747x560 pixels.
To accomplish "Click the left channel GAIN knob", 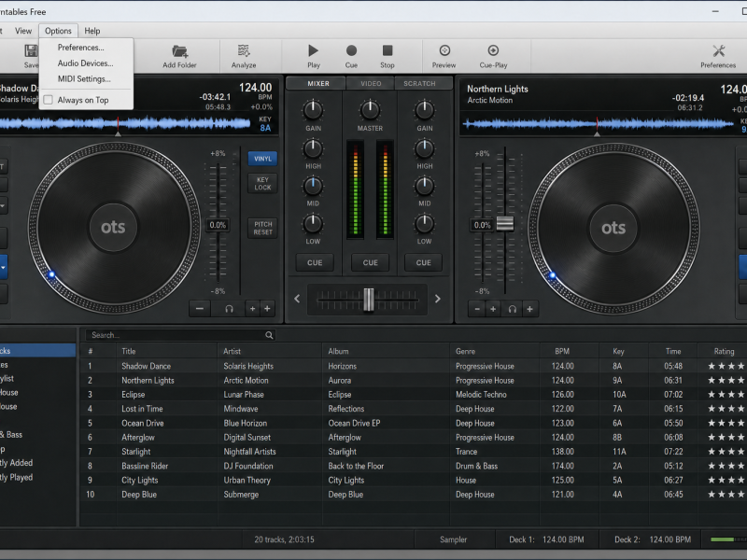I will [313, 110].
